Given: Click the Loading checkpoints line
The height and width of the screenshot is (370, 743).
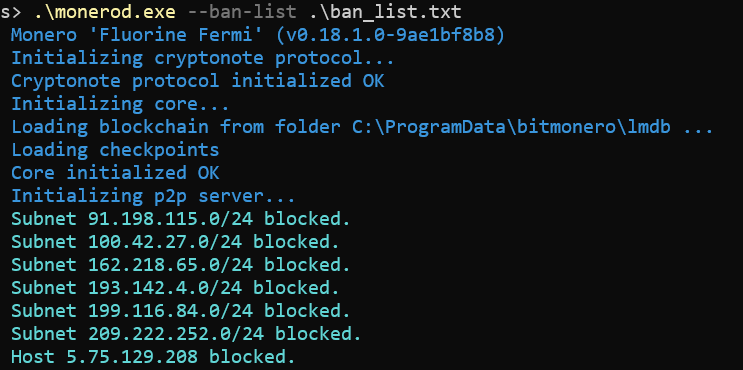Looking at the screenshot, I should [x=115, y=150].
